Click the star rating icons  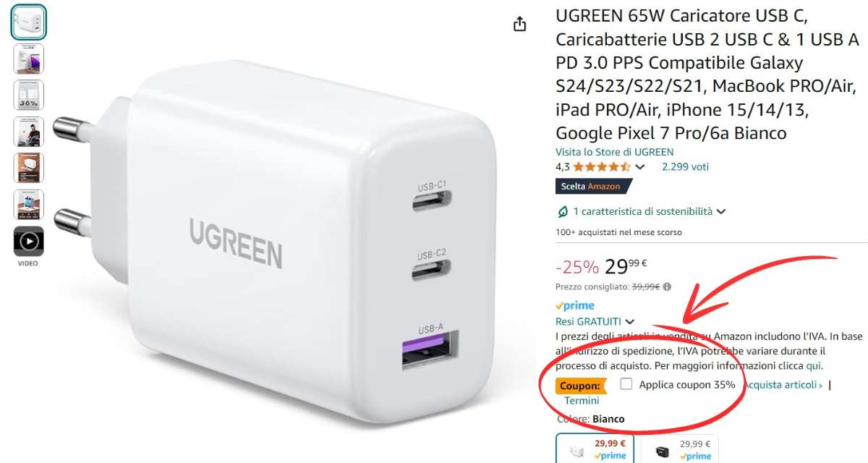click(x=602, y=166)
